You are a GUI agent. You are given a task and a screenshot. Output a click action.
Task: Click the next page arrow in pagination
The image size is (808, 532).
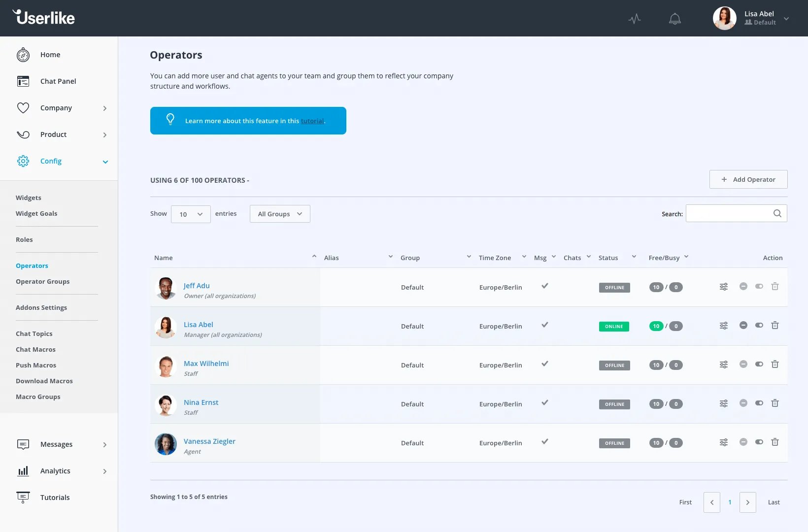[747, 502]
